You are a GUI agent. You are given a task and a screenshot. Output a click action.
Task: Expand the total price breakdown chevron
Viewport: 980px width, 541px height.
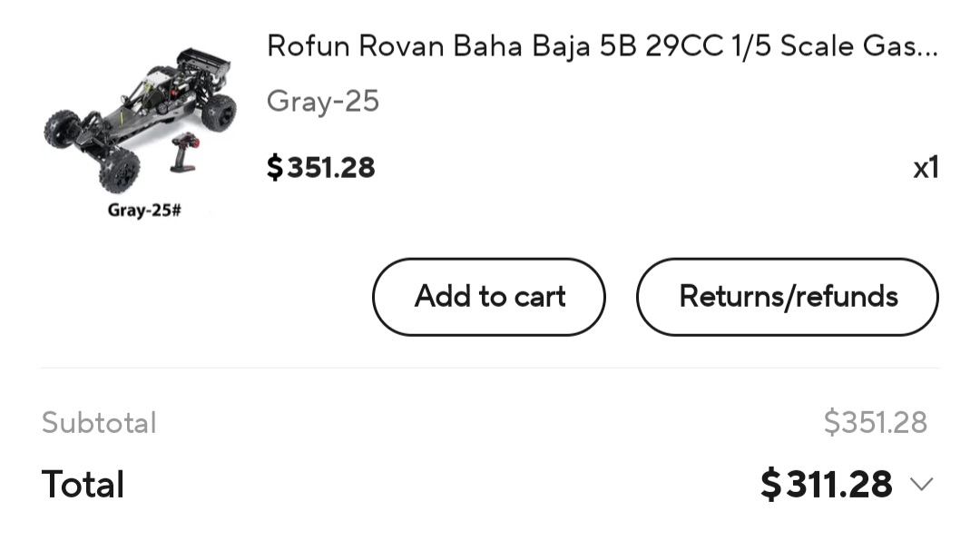(x=921, y=484)
